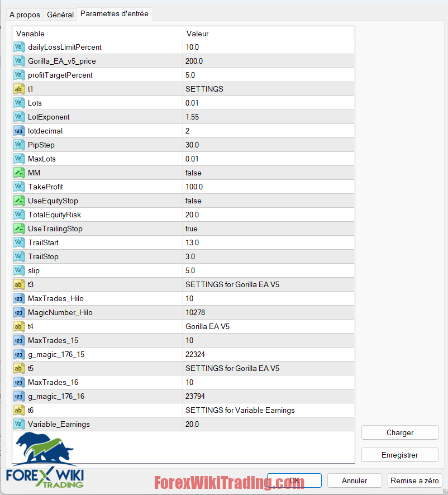Click the TakeProfit variable icon

click(19, 187)
